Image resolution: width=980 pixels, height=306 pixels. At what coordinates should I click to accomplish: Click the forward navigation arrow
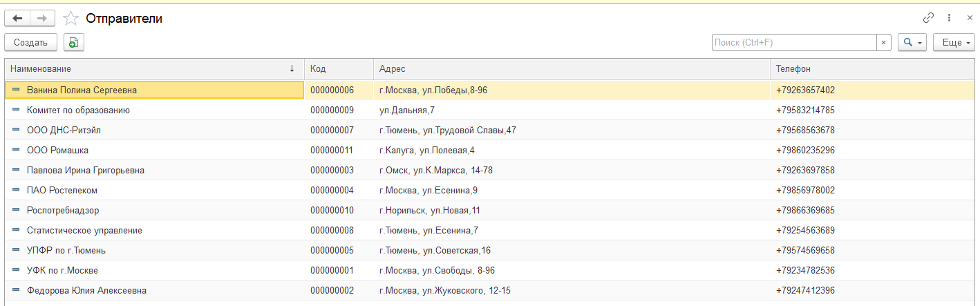point(42,19)
